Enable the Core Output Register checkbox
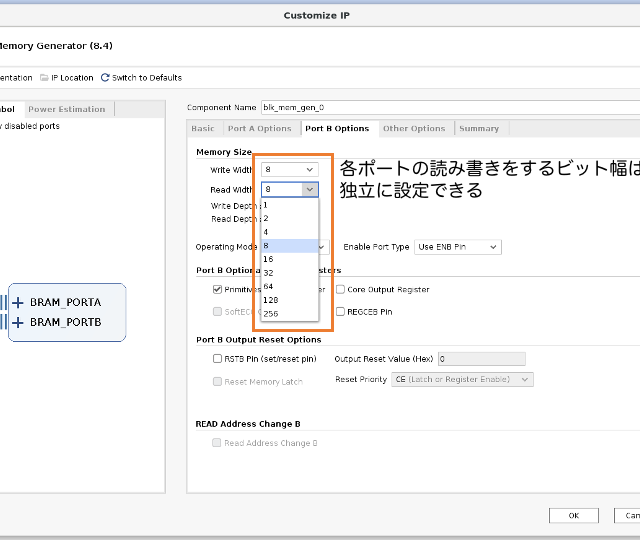The image size is (640, 540). [340, 289]
